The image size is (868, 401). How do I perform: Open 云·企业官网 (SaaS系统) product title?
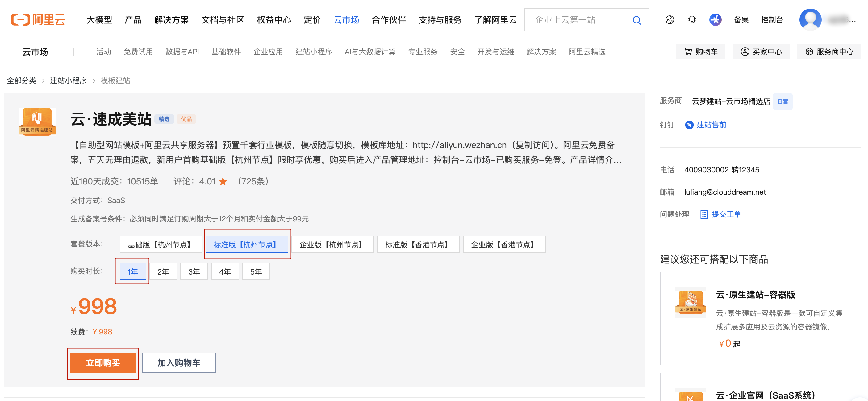tap(766, 395)
